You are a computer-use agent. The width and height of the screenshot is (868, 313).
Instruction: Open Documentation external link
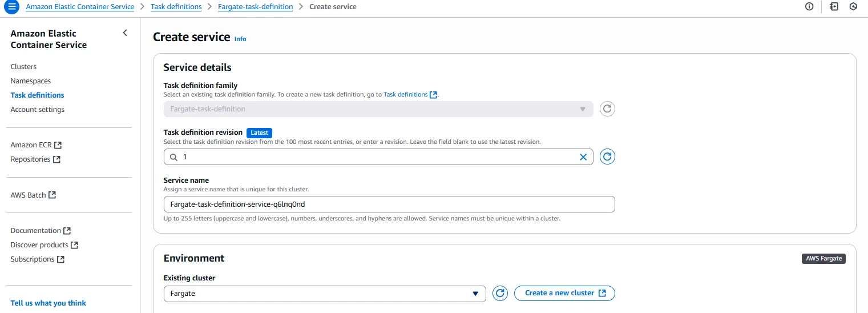[x=41, y=231]
